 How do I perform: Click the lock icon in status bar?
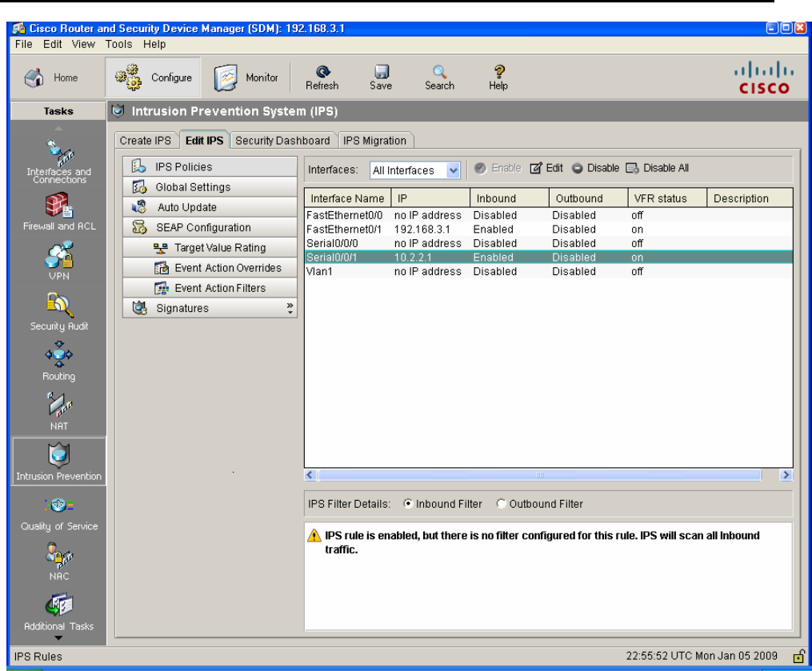click(799, 657)
